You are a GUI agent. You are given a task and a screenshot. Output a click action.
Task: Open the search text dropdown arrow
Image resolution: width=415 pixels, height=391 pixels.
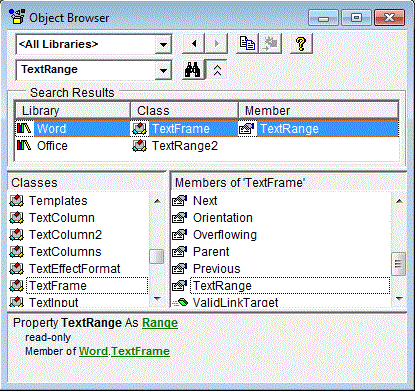(x=163, y=70)
